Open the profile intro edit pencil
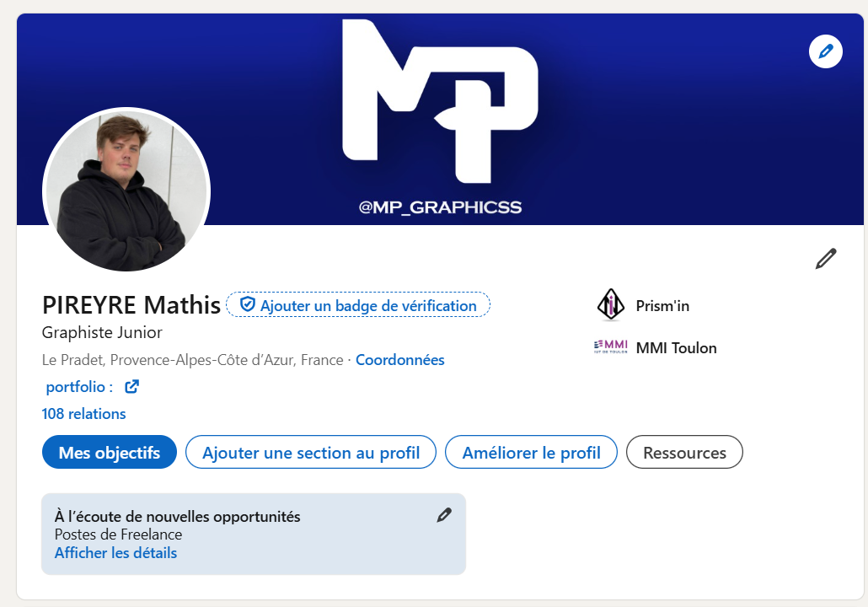 click(827, 258)
